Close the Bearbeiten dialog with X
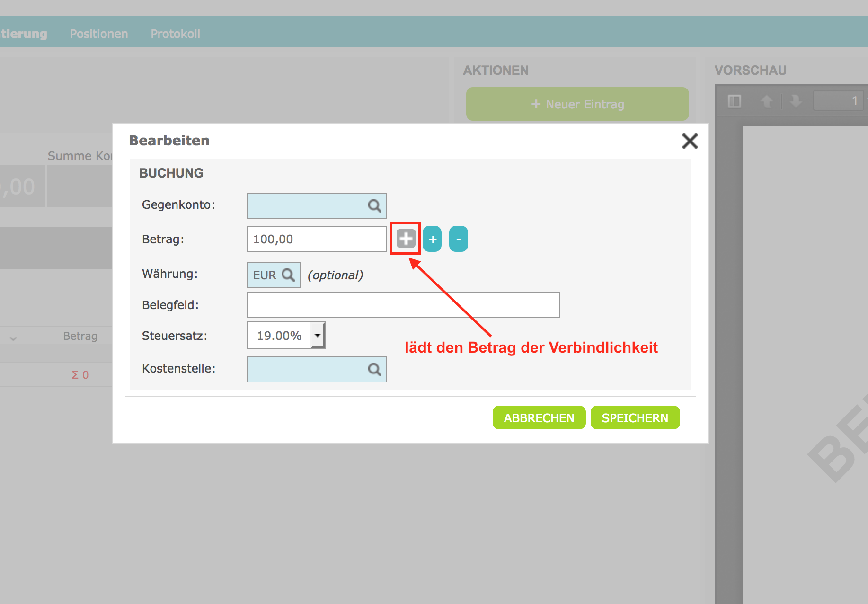This screenshot has width=868, height=604. [x=690, y=141]
